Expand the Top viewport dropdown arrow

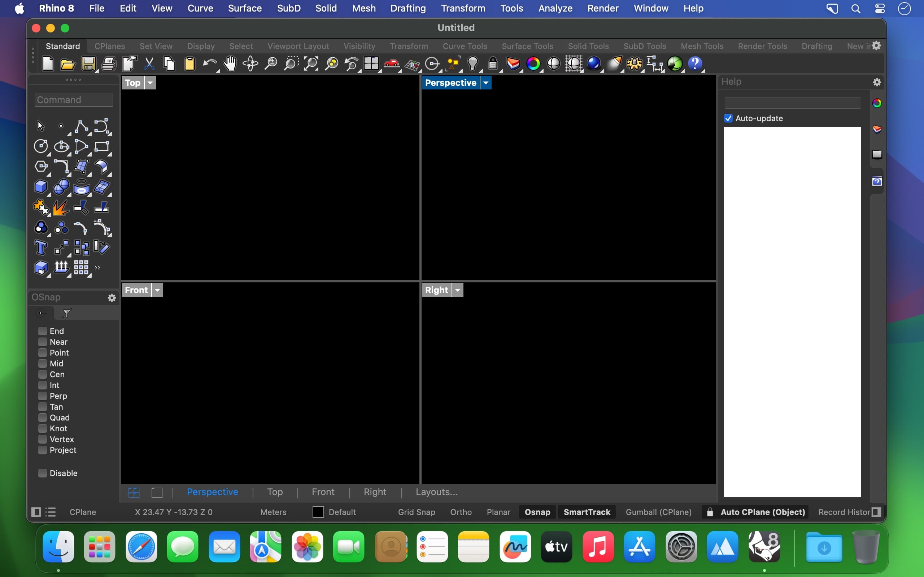point(151,83)
